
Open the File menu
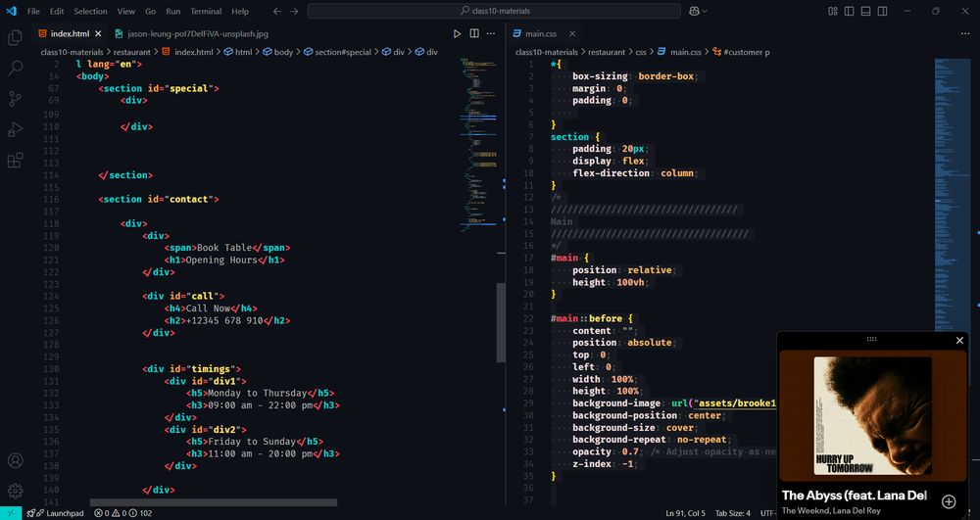[x=33, y=11]
